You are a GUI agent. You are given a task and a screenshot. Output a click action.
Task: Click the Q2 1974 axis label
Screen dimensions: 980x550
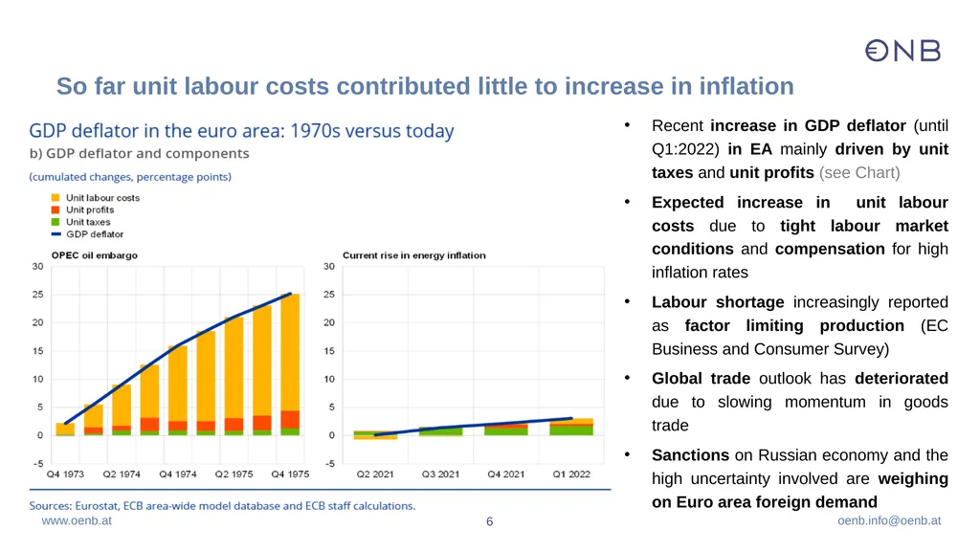click(122, 474)
